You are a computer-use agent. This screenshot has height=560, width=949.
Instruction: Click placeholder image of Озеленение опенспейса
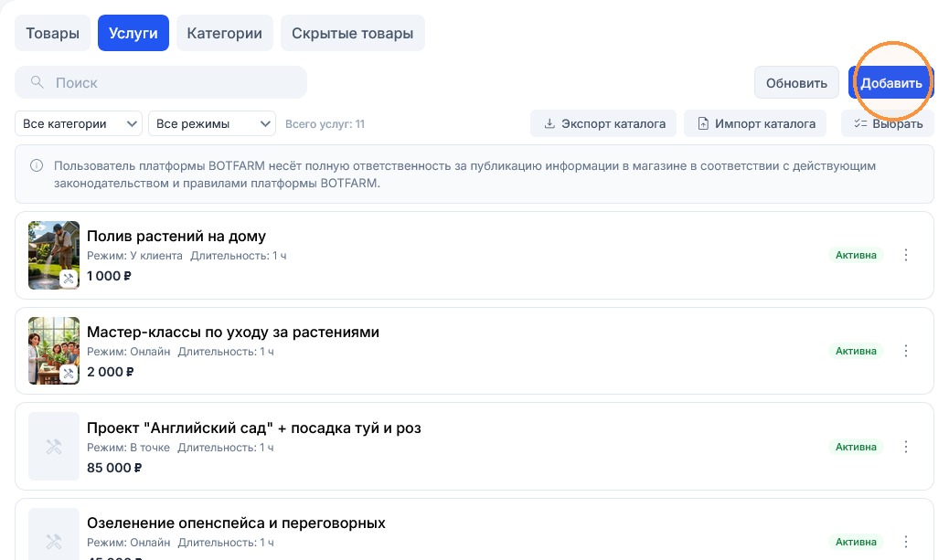[x=54, y=534]
